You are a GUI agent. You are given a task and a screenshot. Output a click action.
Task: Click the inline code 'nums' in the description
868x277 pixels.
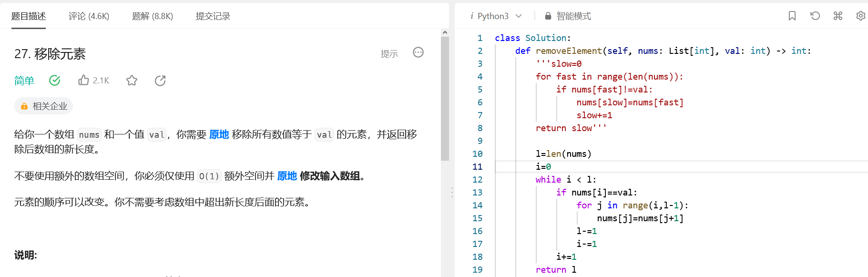(x=89, y=135)
